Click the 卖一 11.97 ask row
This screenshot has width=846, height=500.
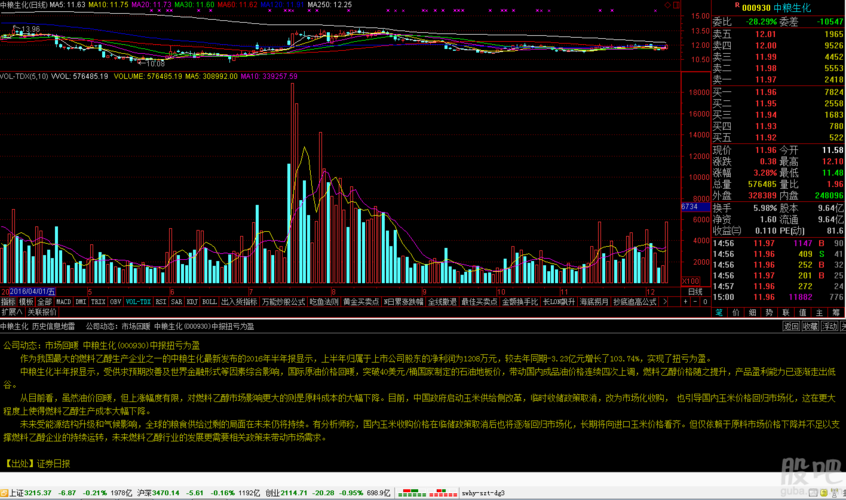(x=777, y=79)
